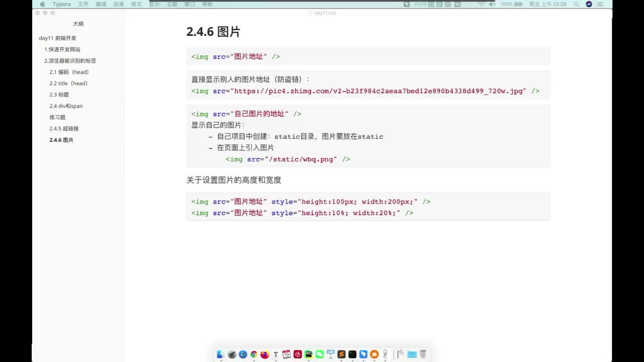Viewport: 644px width, 362px height.
Task: Go to '1.快速开发网站' outline entry
Action: (x=62, y=49)
